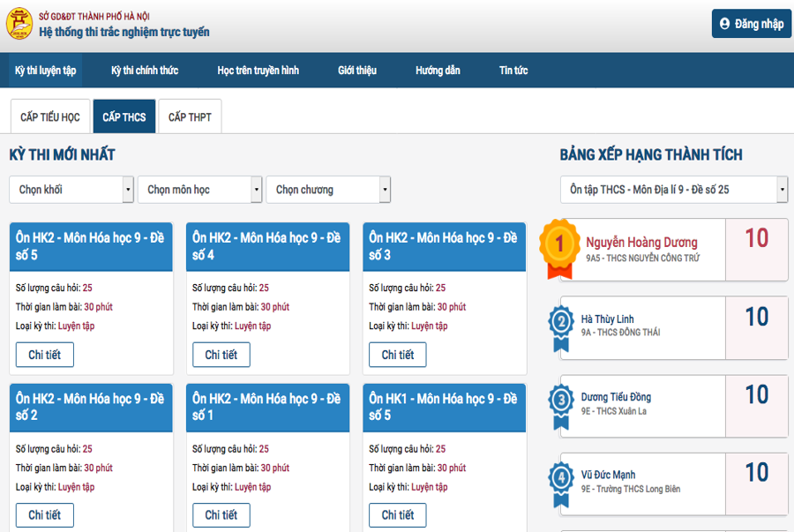Switch to the CẤP THPT tab

190,117
